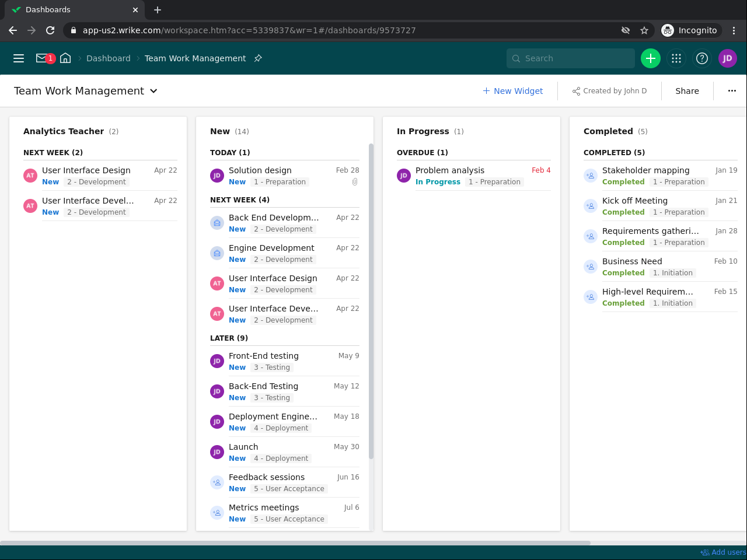
Task: Open the New widget title
Action: [220, 131]
